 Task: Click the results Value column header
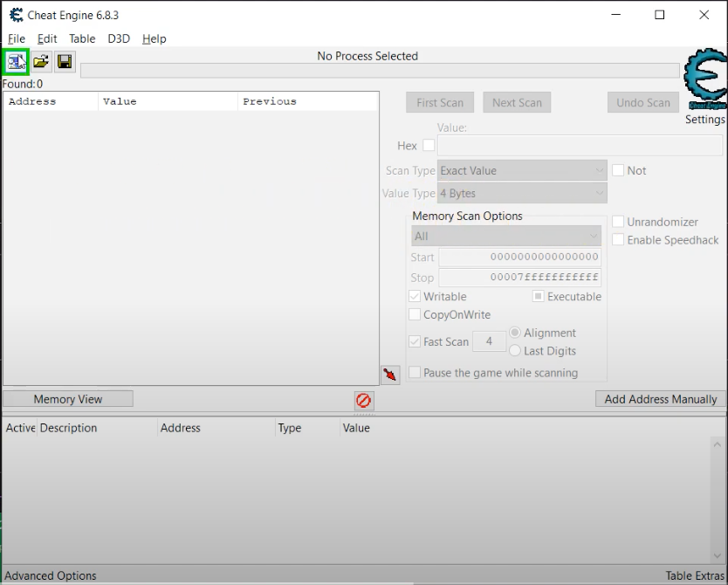click(168, 101)
